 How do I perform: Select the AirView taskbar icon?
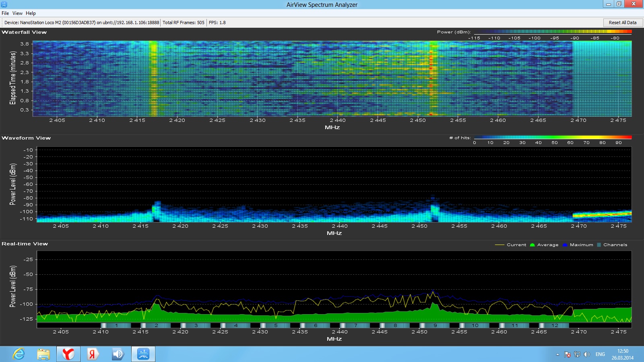click(x=143, y=354)
